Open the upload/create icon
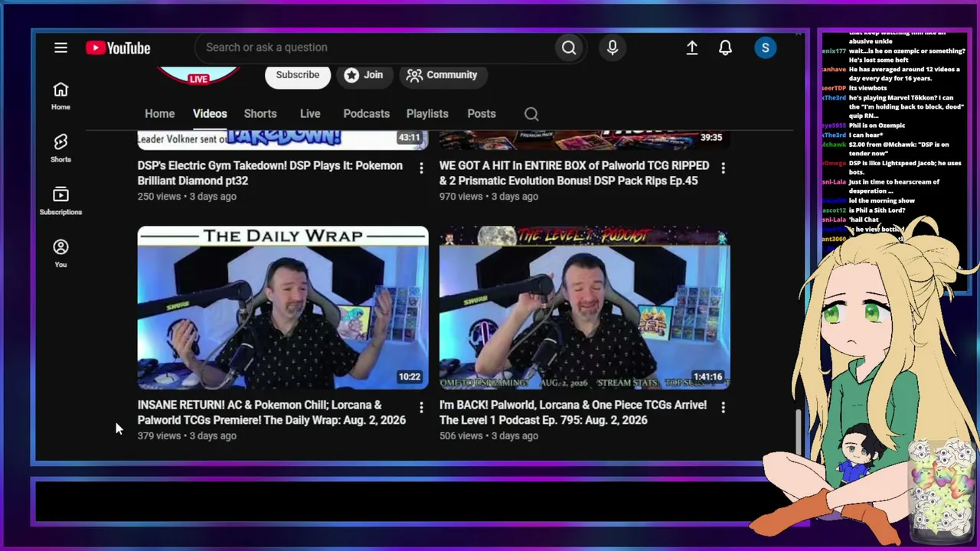 tap(691, 47)
